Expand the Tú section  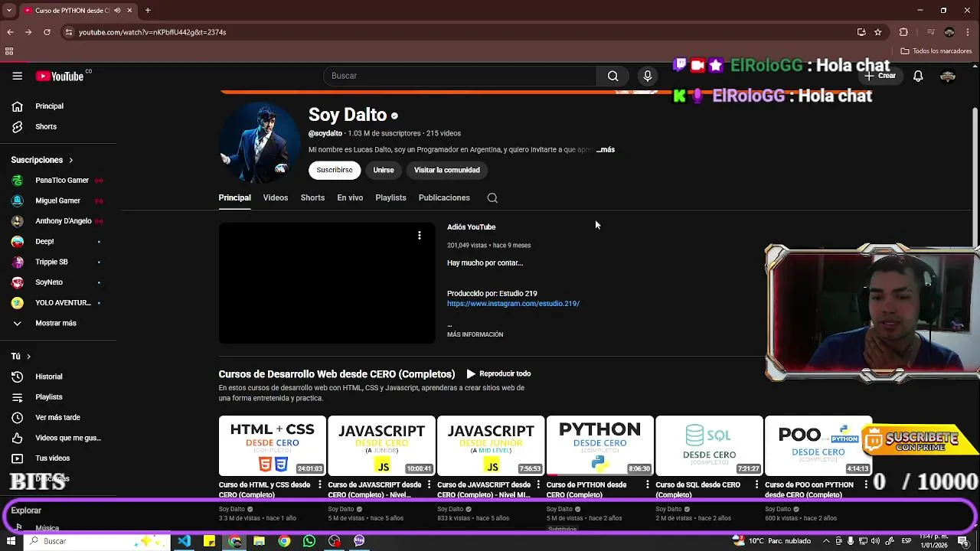21,356
